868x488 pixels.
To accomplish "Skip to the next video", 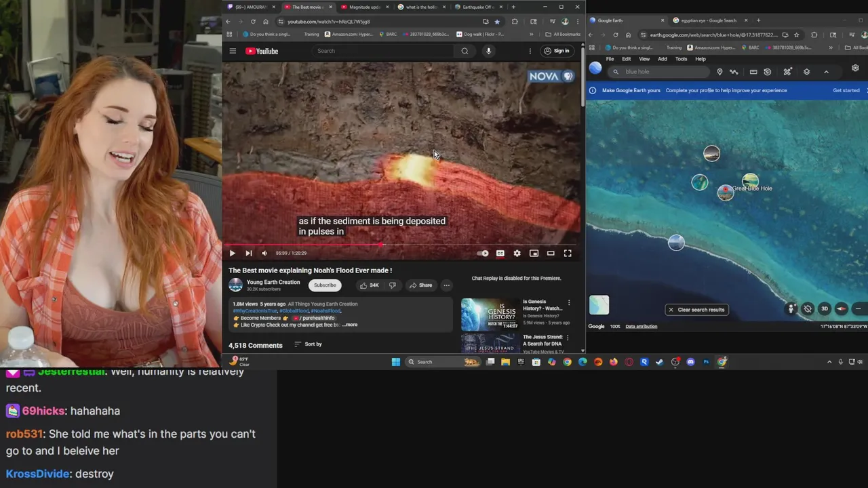I will (x=248, y=253).
